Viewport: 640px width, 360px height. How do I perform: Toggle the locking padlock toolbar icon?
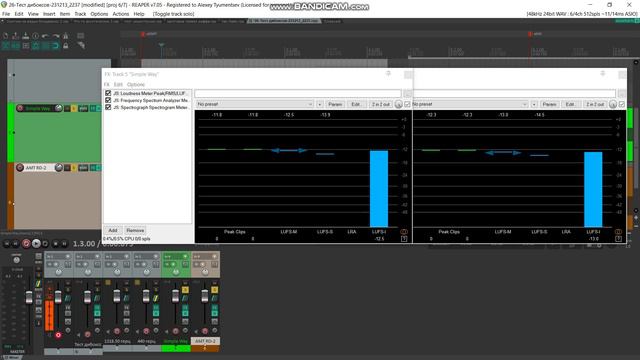(x=65, y=46)
